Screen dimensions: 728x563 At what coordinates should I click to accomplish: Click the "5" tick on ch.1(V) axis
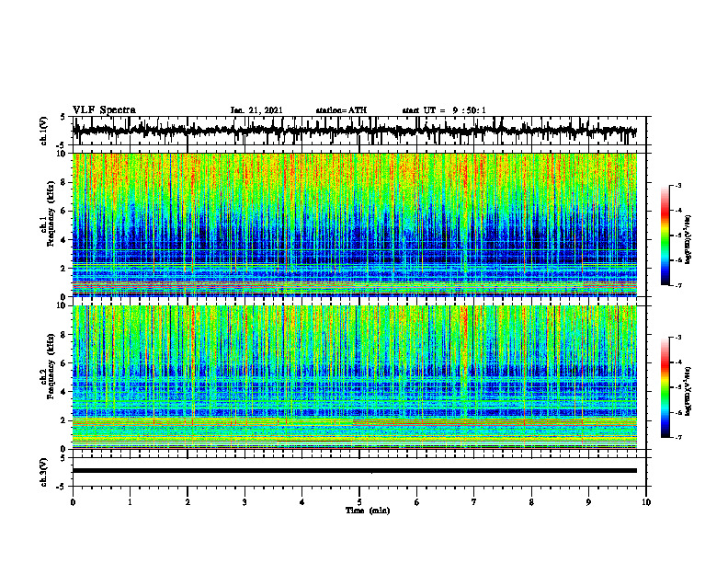[x=63, y=117]
